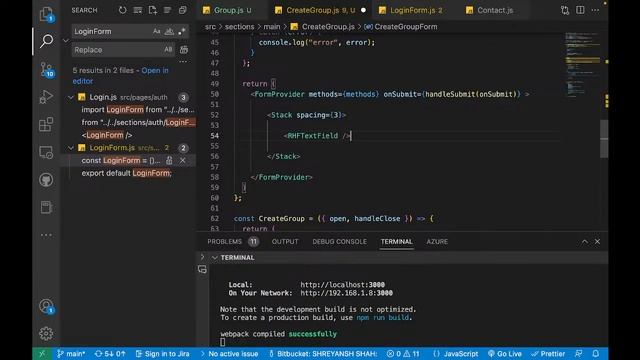This screenshot has width=640, height=360.
Task: Open changes compare icon in editor toolbar
Action: click(x=565, y=10)
